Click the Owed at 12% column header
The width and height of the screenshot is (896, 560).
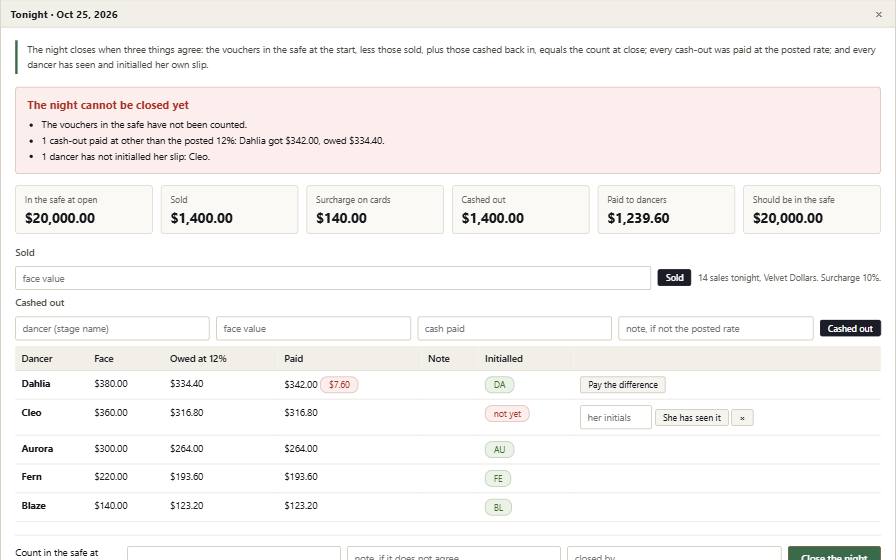pyautogui.click(x=198, y=359)
